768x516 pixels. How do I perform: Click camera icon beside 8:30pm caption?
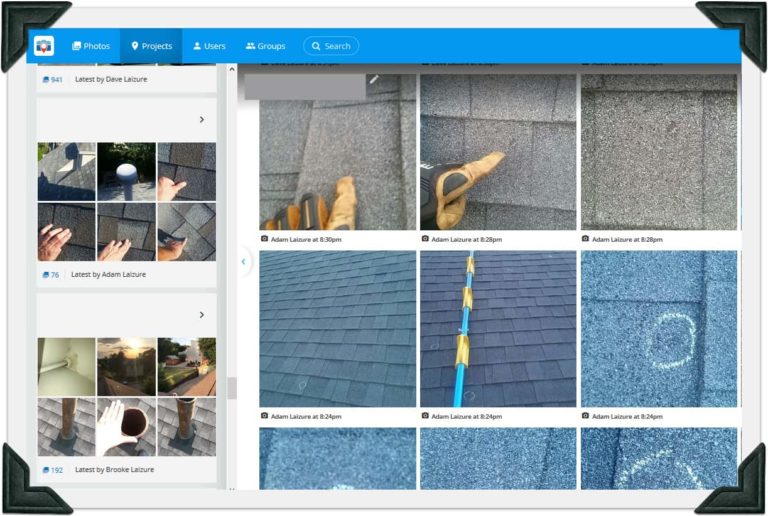264,239
